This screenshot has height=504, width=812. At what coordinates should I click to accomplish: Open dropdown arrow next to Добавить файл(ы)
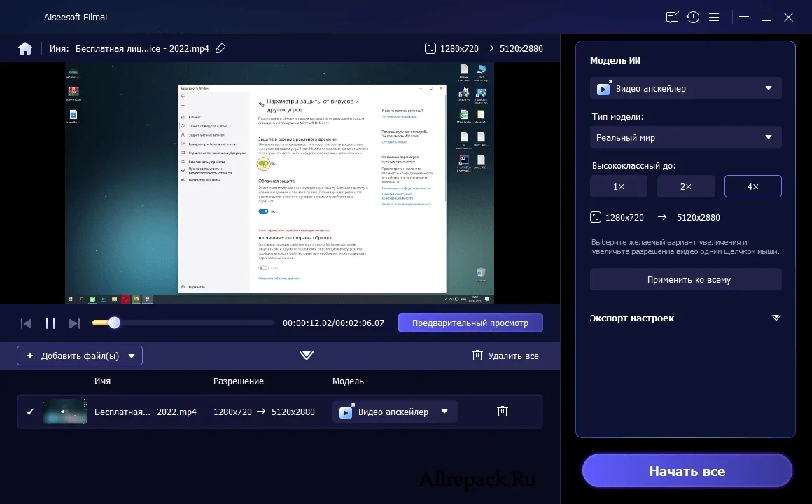(x=132, y=356)
